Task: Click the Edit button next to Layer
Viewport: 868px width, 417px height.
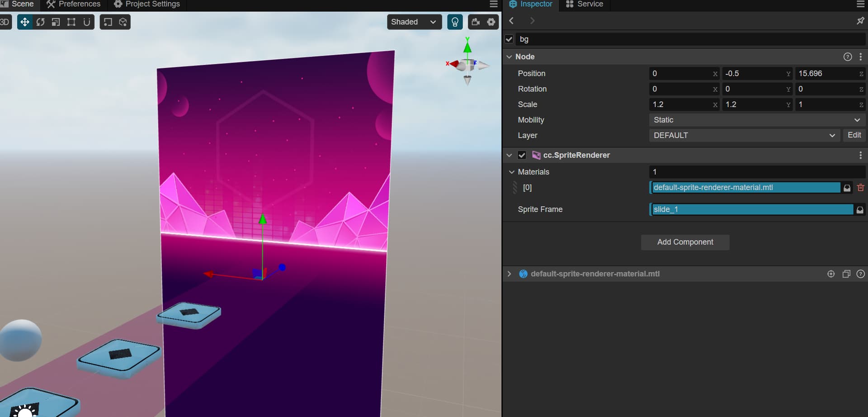Action: [854, 135]
